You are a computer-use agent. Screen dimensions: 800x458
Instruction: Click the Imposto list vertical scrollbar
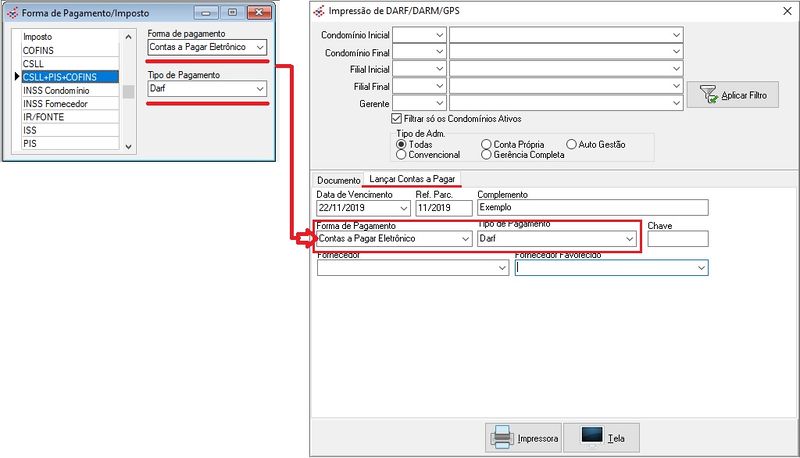128,92
